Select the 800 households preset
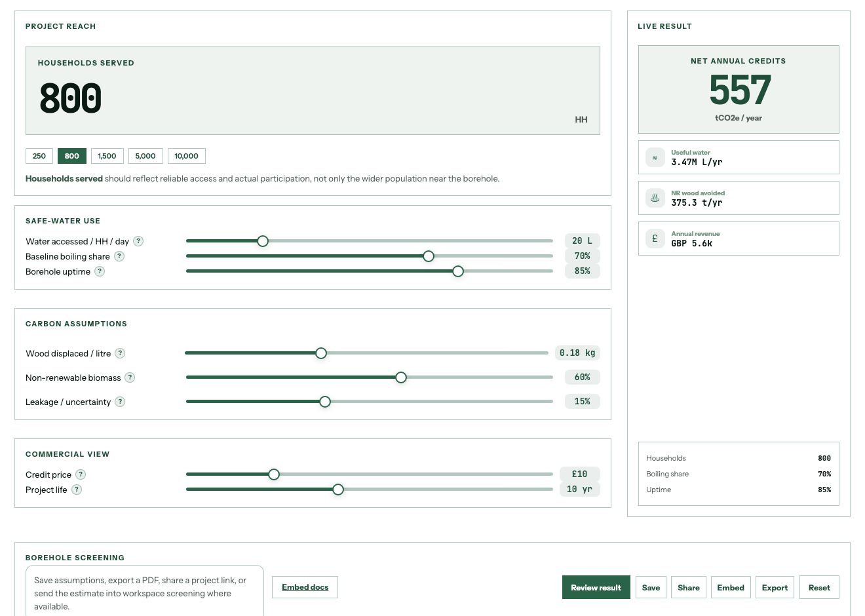Screen dimensions: 865x616 pyautogui.click(x=72, y=156)
